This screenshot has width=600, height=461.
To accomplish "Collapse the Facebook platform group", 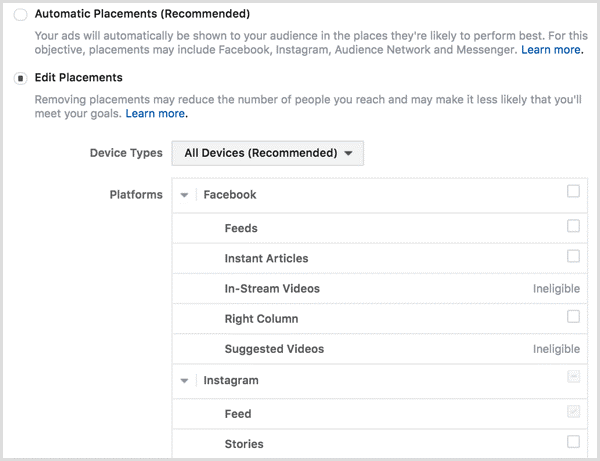I will [x=185, y=195].
